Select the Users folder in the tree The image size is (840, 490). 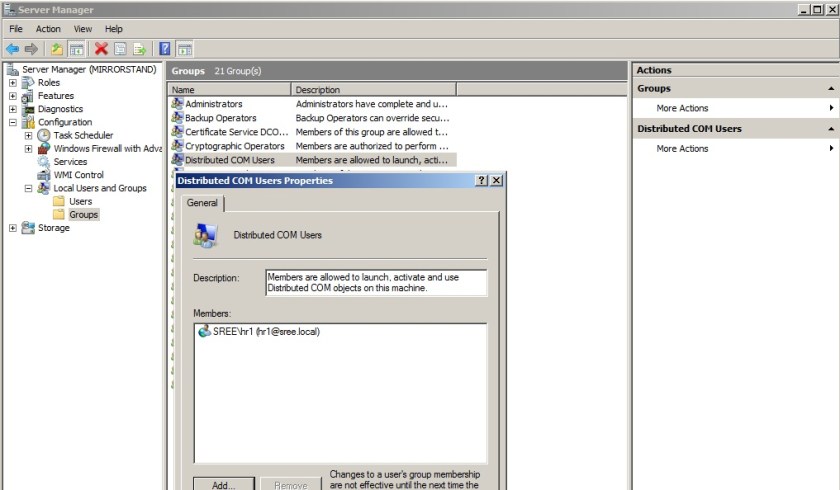(80, 201)
